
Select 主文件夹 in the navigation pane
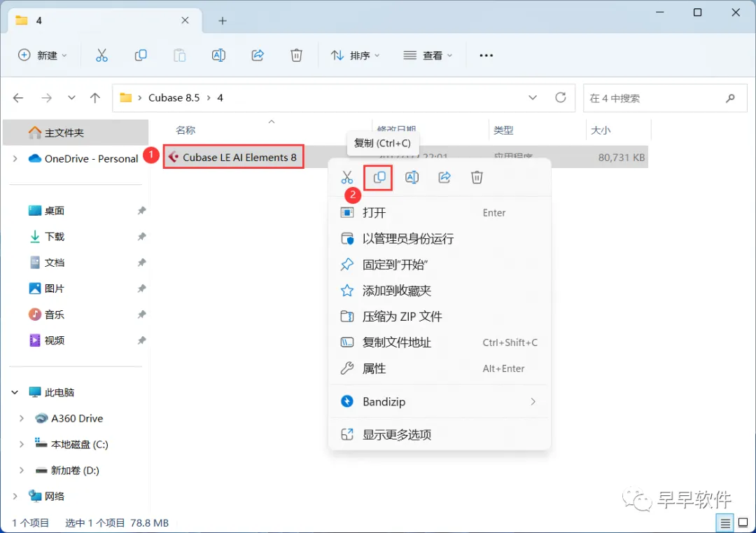(x=76, y=132)
